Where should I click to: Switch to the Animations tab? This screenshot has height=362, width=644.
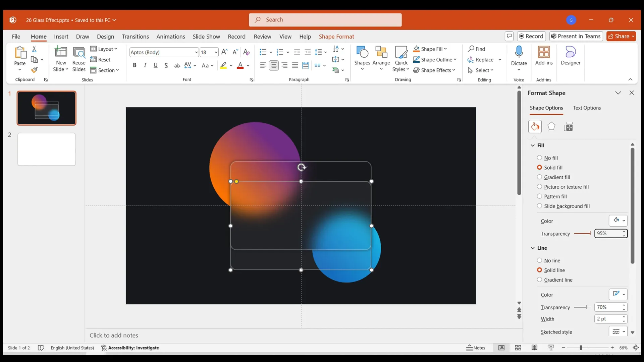coord(171,37)
